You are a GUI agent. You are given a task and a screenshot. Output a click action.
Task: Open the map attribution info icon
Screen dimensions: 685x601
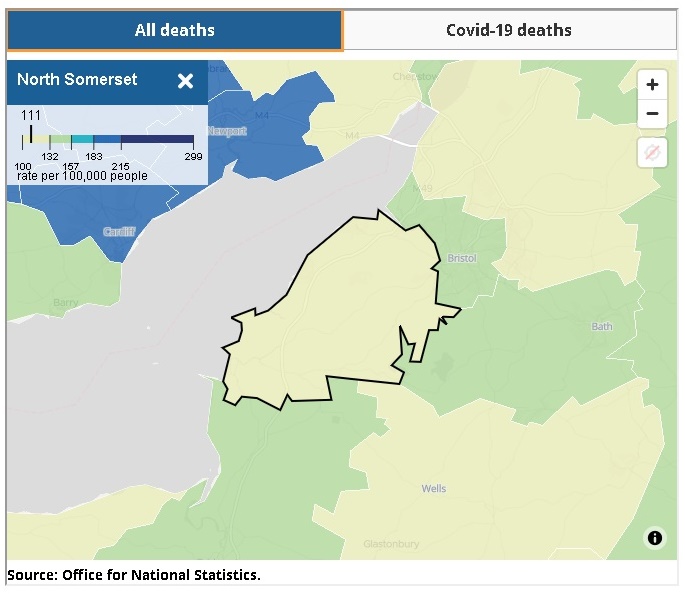point(655,538)
